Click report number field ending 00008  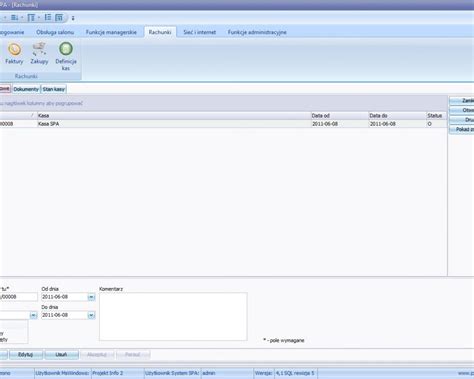point(18,297)
